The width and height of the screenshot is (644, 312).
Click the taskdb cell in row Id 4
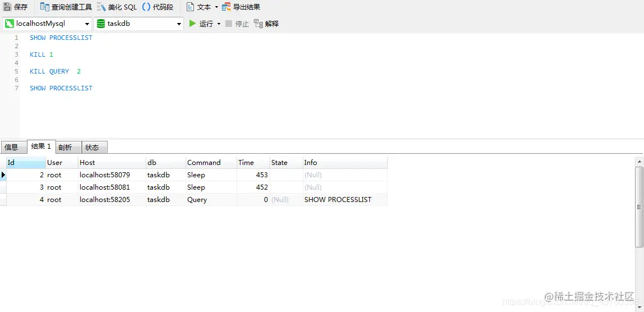click(166, 199)
